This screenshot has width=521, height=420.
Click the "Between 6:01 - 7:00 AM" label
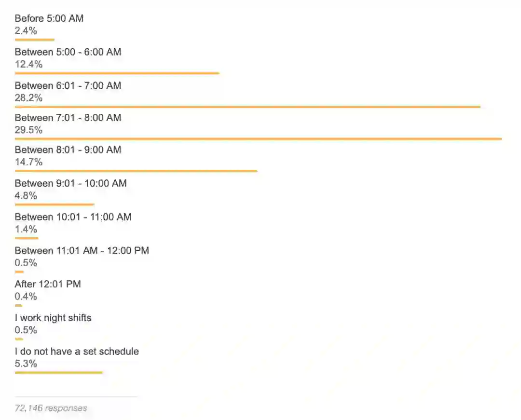tap(68, 86)
